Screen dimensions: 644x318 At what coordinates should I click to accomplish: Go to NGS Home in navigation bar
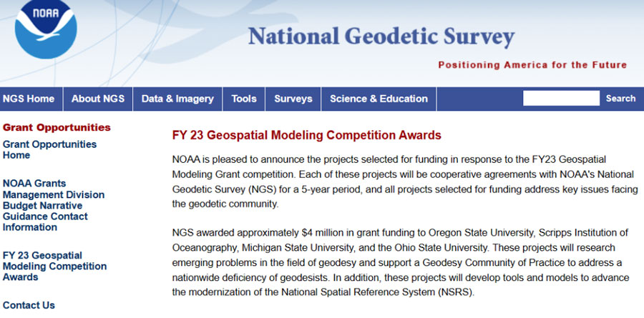click(29, 99)
